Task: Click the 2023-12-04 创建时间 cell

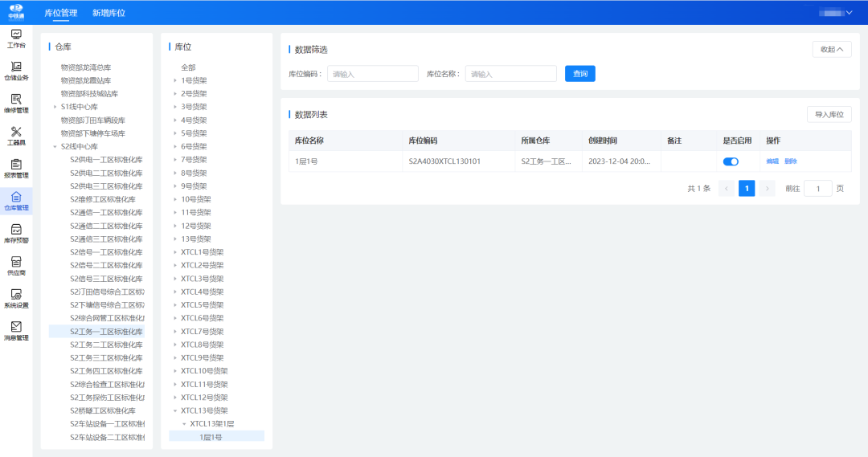Action: [x=619, y=161]
